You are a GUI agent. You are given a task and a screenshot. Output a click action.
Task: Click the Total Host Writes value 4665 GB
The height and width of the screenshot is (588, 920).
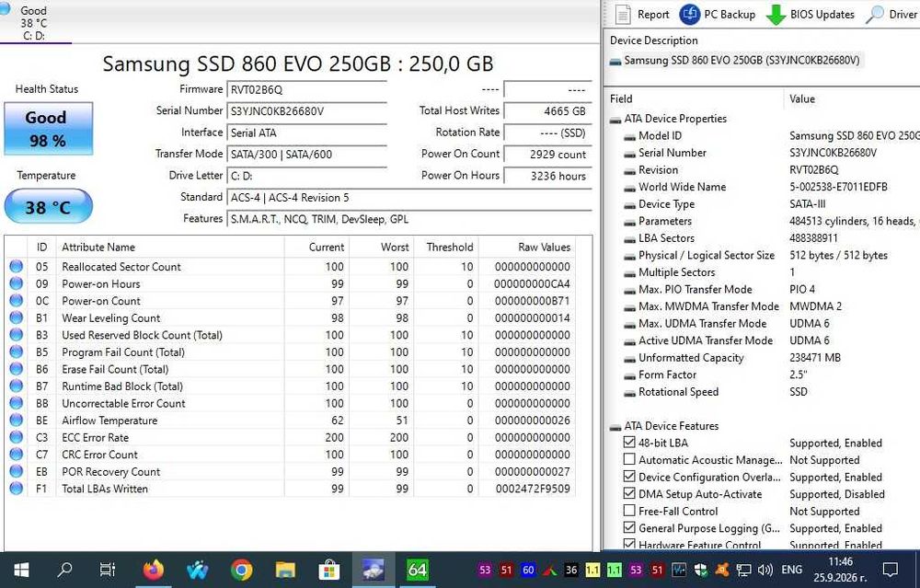tap(547, 111)
